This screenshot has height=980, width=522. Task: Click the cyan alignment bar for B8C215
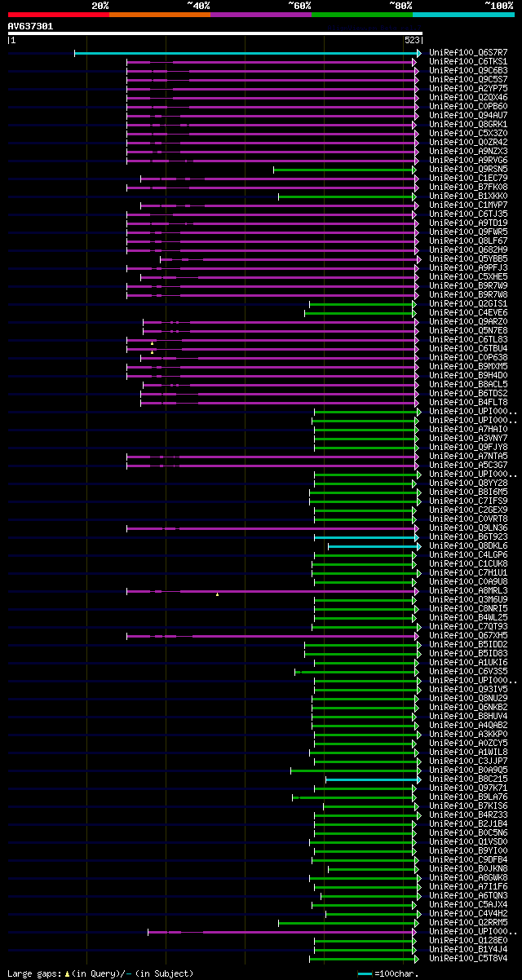pyautogui.click(x=374, y=779)
